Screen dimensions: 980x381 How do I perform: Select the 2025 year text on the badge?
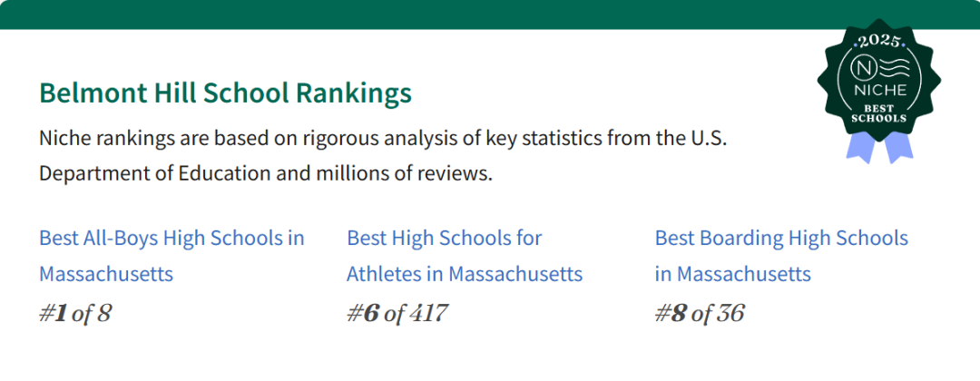click(878, 43)
